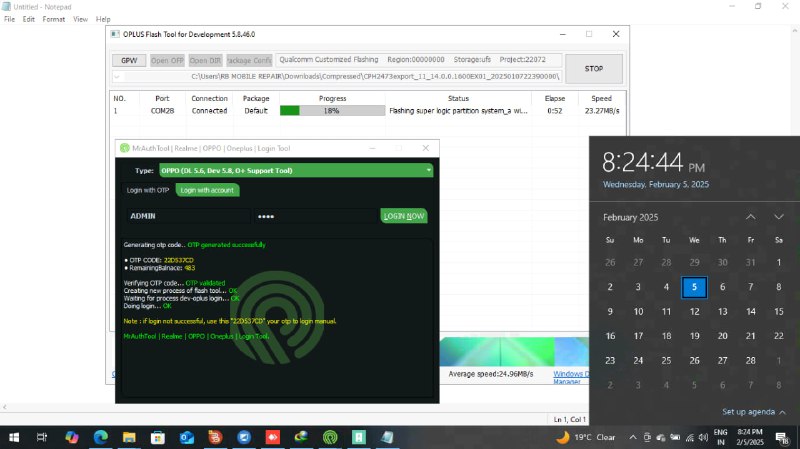Viewport: 800px width, 449px height.
Task: Open the Help menu in Notepad
Action: click(x=103, y=19)
